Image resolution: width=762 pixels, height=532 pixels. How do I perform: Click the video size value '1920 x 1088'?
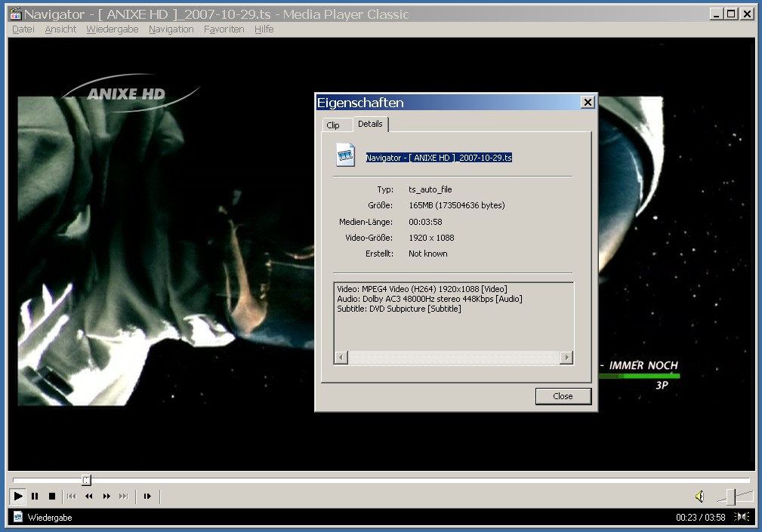click(x=431, y=238)
